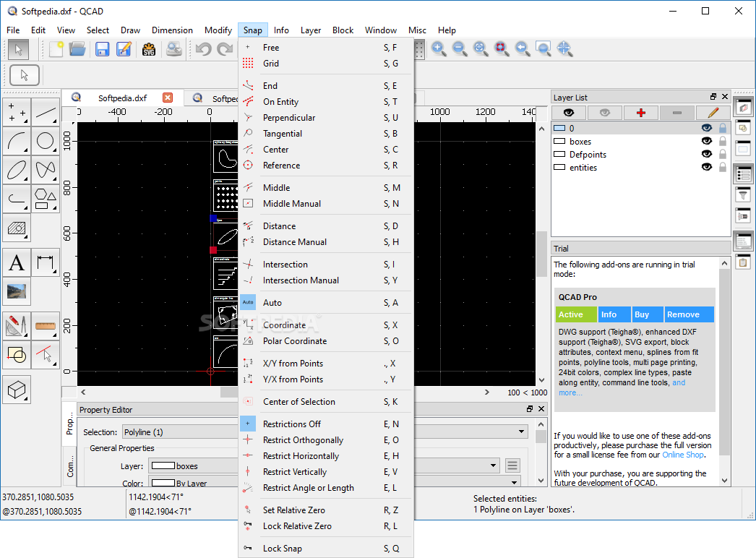Open the measuring ruler tools
756x558 pixels.
point(46,326)
